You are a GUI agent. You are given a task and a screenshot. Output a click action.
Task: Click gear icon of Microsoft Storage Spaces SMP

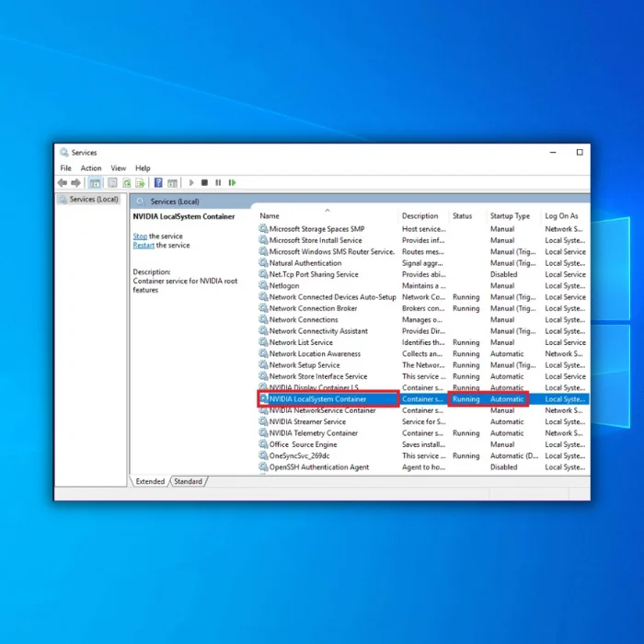[263, 228]
